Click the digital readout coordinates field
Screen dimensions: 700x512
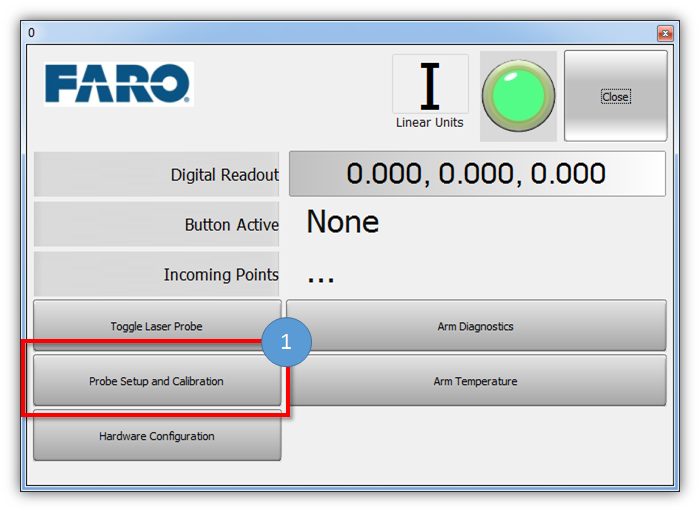click(477, 174)
